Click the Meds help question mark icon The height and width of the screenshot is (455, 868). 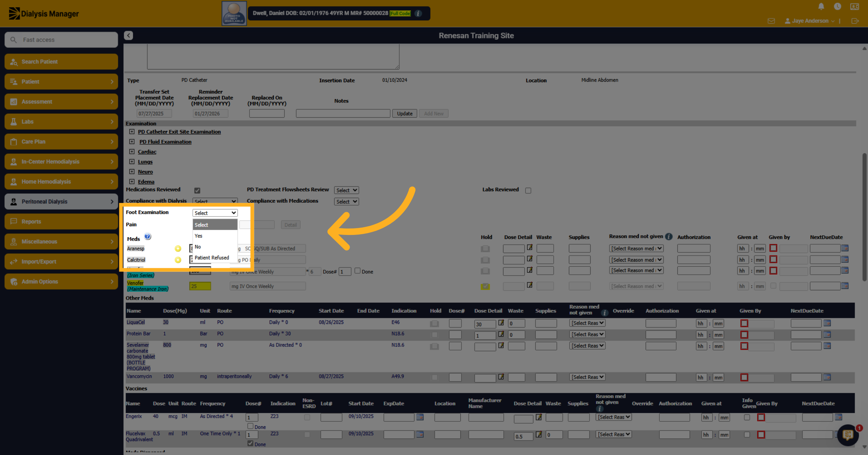(x=148, y=237)
